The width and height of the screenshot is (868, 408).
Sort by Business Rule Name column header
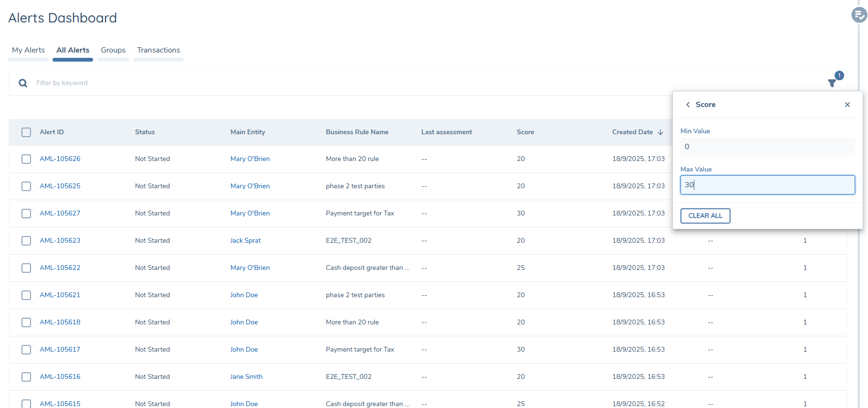point(357,132)
